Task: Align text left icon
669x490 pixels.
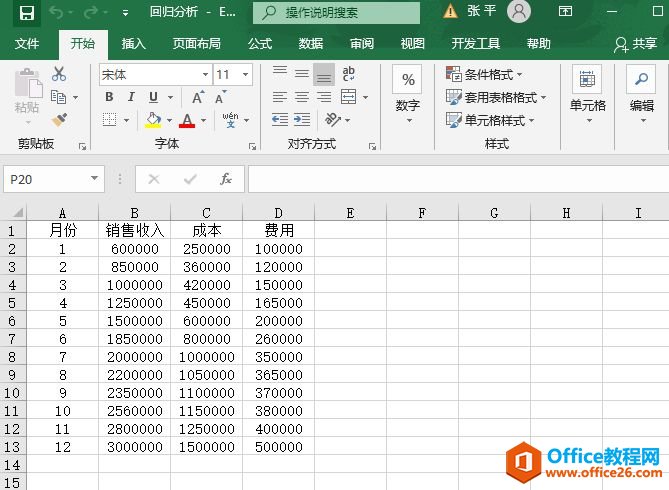Action: click(280, 97)
